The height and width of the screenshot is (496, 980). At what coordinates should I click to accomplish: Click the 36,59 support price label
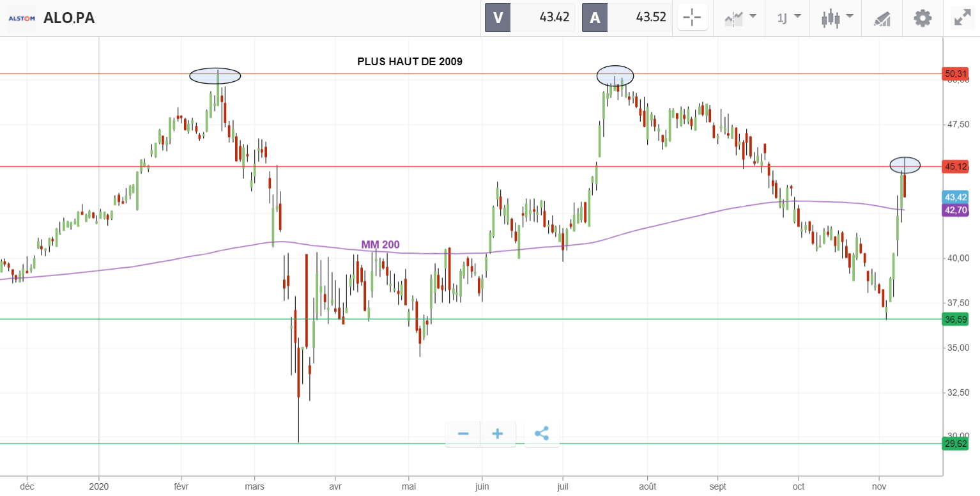click(956, 319)
